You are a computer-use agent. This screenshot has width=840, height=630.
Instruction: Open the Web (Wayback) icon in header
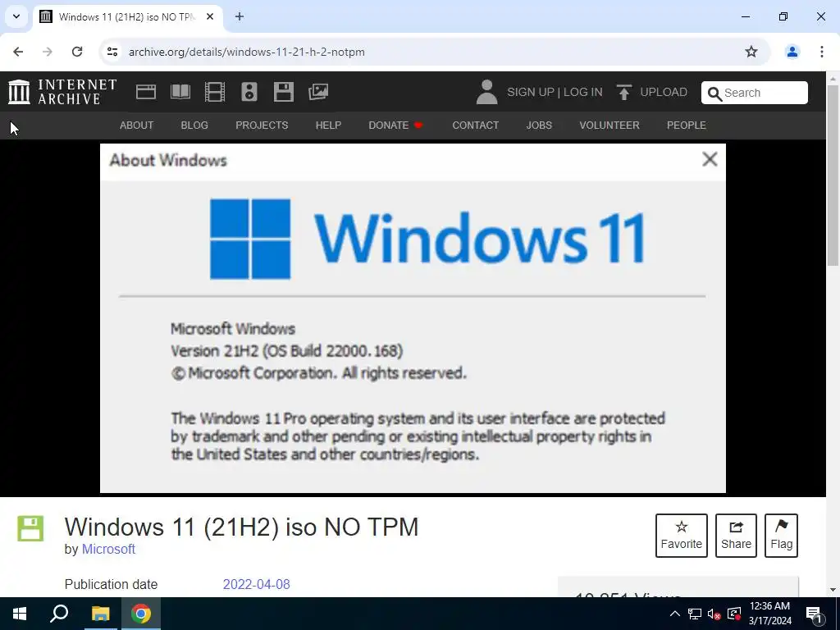(146, 92)
